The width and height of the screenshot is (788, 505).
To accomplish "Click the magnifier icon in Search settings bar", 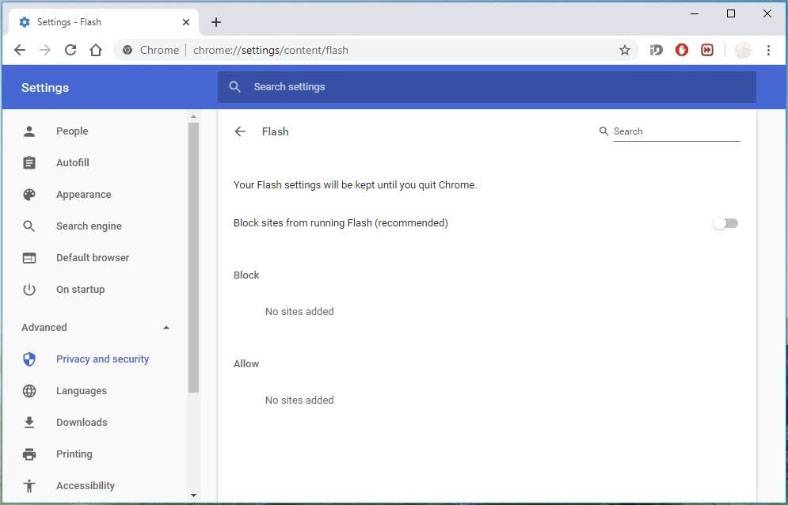I will pos(235,87).
